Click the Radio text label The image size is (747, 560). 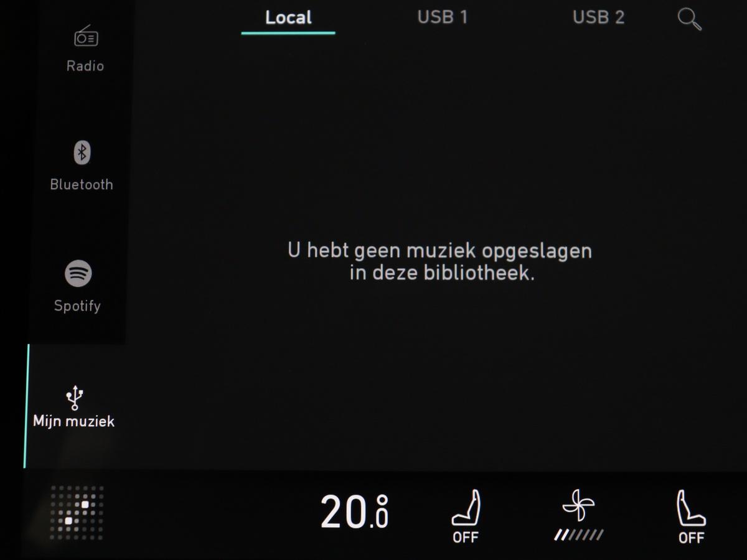click(x=85, y=65)
